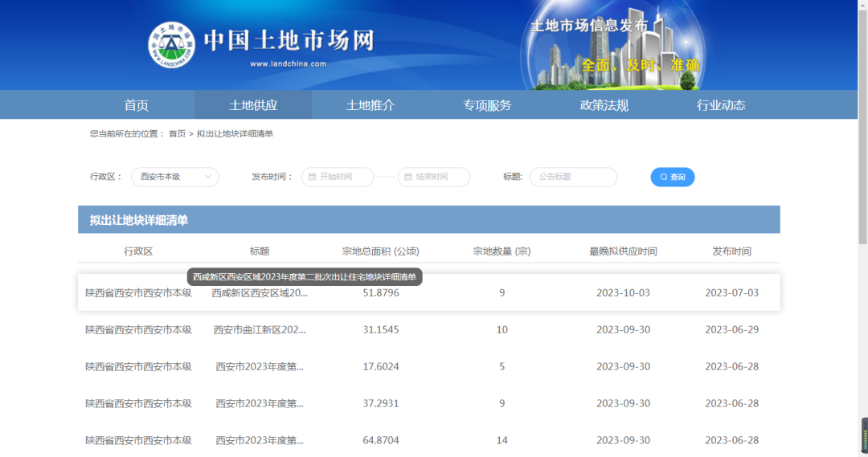Focus the 结束时间 end date field
Viewport: 868px width, 457px height.
[434, 177]
